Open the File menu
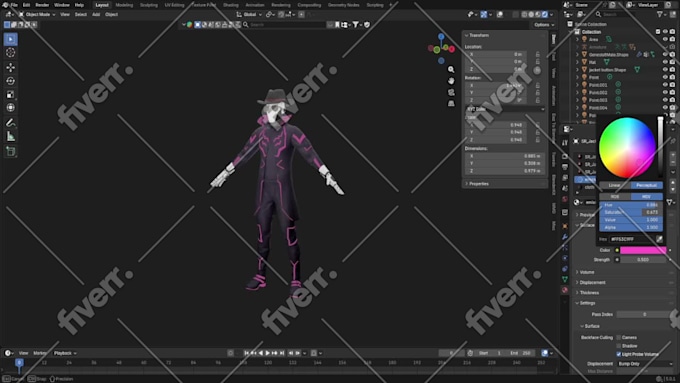 tap(14, 5)
